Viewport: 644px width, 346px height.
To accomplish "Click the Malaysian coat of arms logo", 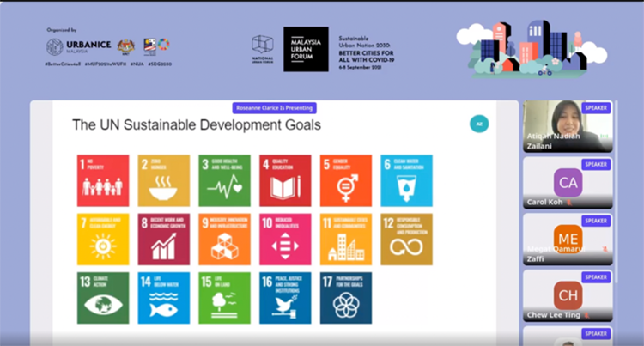I will 126,46.
